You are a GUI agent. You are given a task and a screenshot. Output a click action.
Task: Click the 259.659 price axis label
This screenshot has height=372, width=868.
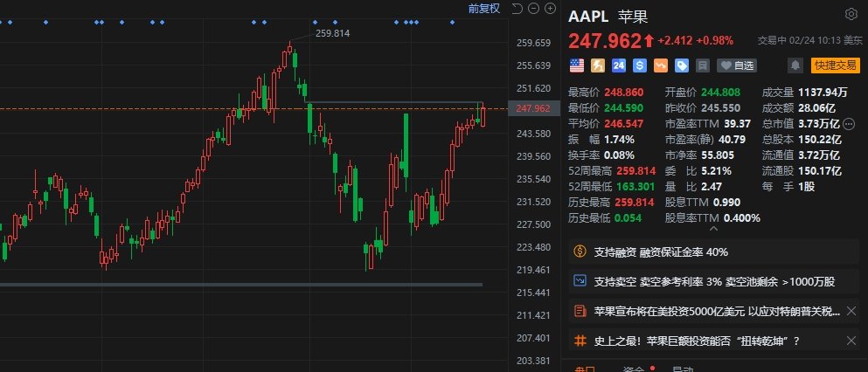532,43
